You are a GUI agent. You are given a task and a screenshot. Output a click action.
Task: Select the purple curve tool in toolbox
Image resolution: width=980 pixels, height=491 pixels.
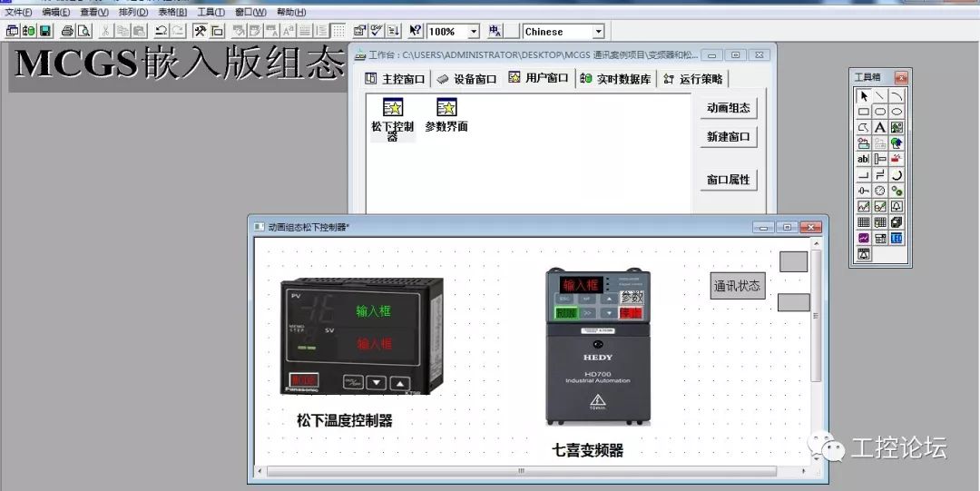tap(864, 239)
